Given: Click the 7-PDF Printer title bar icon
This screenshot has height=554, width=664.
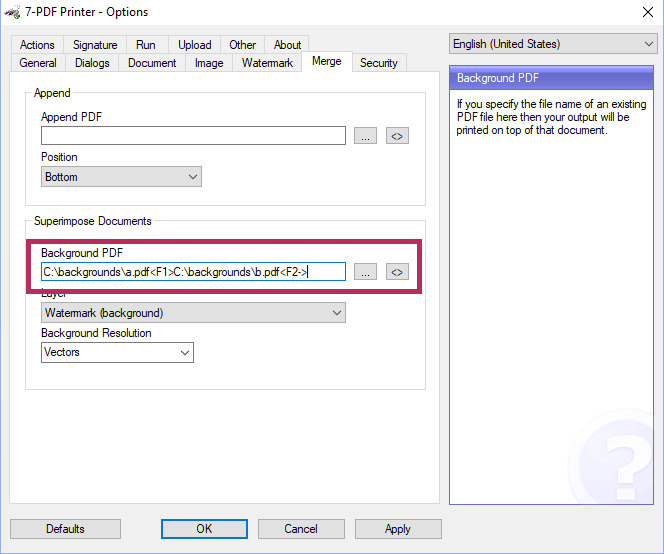Looking at the screenshot, I should 11,12.
